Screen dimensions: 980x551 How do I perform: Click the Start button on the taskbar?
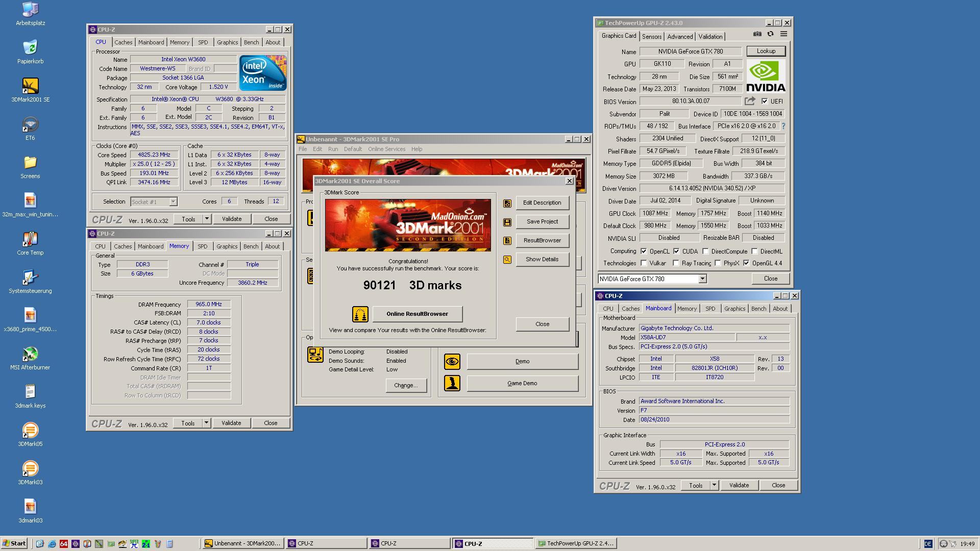[14, 544]
